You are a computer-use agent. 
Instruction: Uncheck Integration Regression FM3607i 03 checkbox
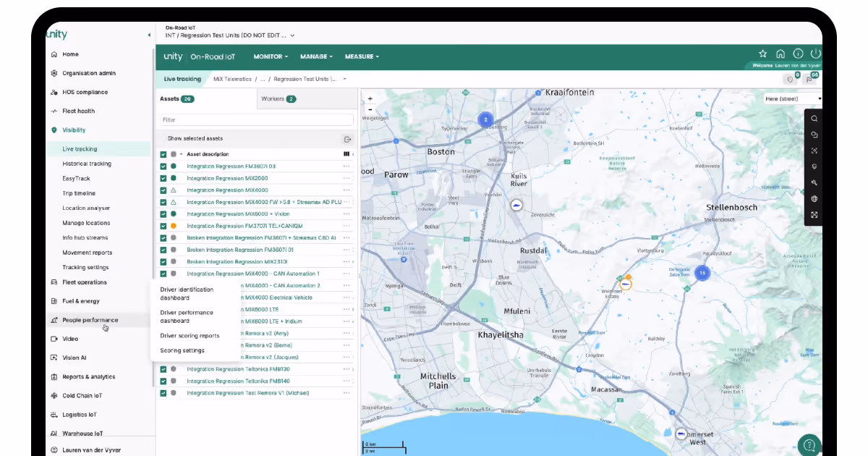[x=163, y=166]
